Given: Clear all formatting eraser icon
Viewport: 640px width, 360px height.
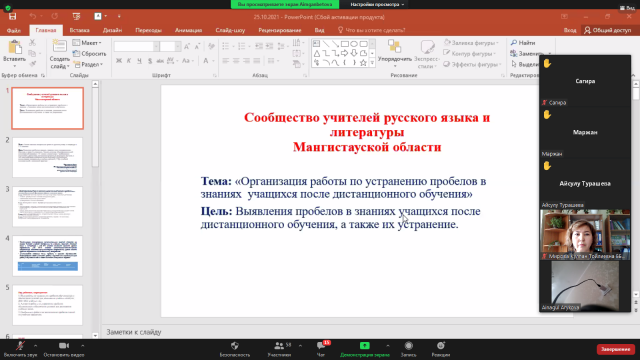Looking at the screenshot, I should [211, 47].
